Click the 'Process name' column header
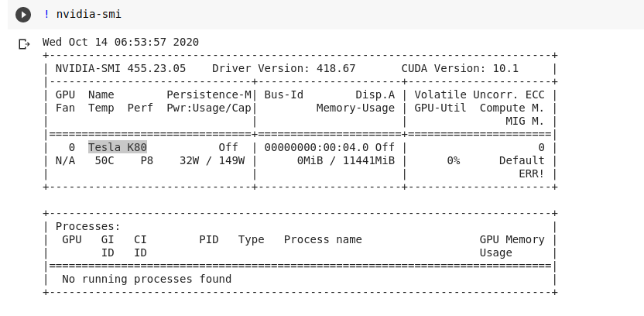The height and width of the screenshot is (316, 644). point(323,239)
